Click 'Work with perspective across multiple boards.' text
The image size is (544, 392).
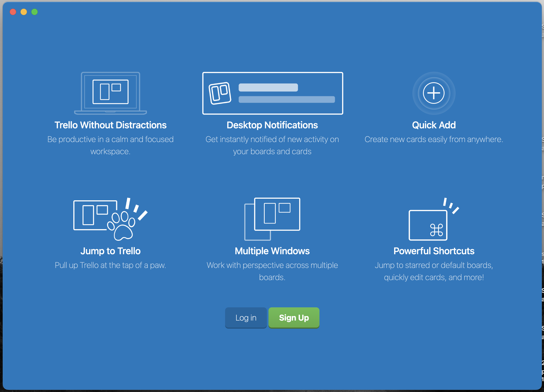coord(272,271)
